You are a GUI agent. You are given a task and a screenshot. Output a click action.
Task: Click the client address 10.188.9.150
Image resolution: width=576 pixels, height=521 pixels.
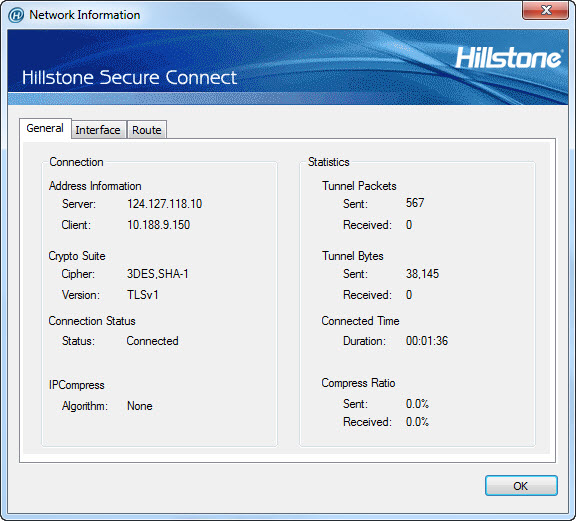(x=159, y=225)
